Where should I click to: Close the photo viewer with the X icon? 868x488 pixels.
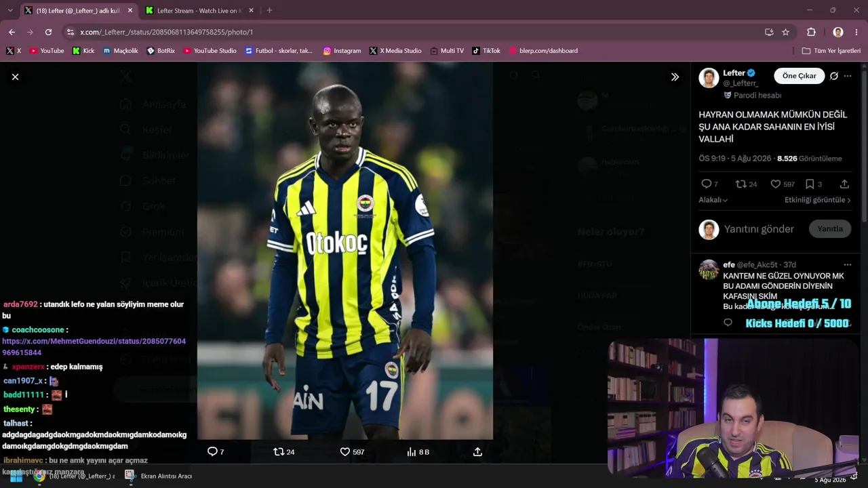point(15,77)
